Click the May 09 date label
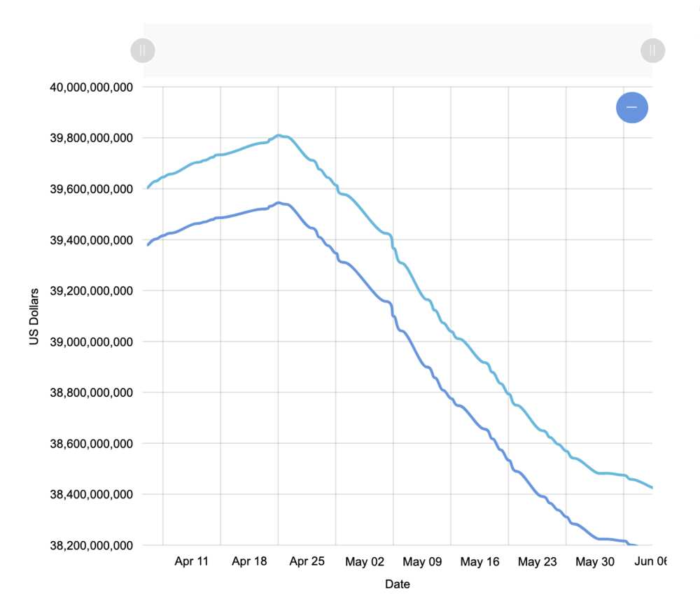Screen dimensions: 700x602 point(422,561)
